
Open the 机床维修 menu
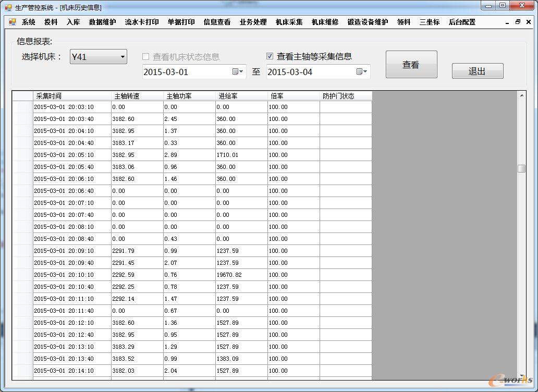(325, 22)
